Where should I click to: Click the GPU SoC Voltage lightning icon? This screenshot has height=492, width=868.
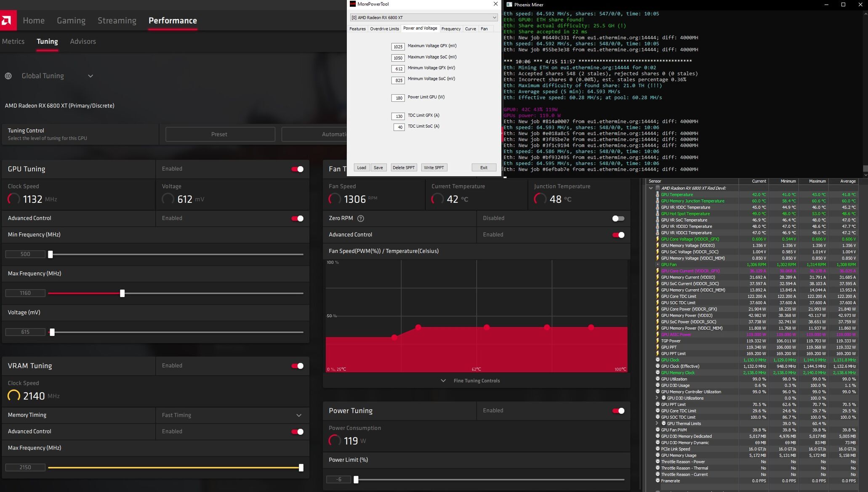pyautogui.click(x=658, y=252)
